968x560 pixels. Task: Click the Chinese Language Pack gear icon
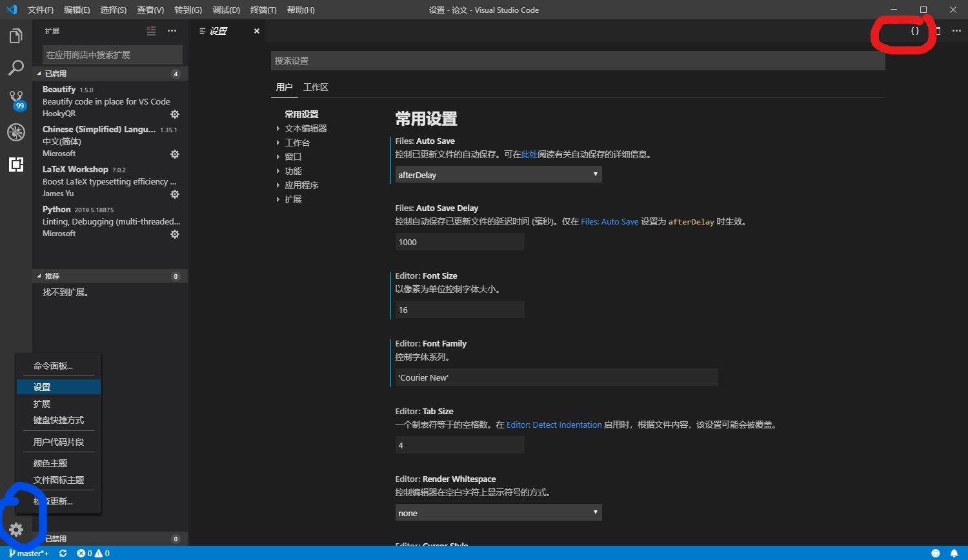click(174, 154)
